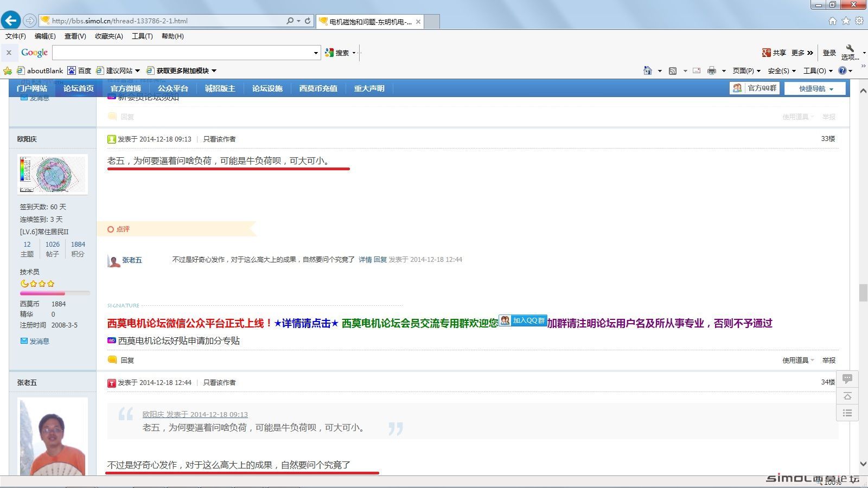Click 登录 on the Google toolbar
The height and width of the screenshot is (488, 868).
point(829,53)
